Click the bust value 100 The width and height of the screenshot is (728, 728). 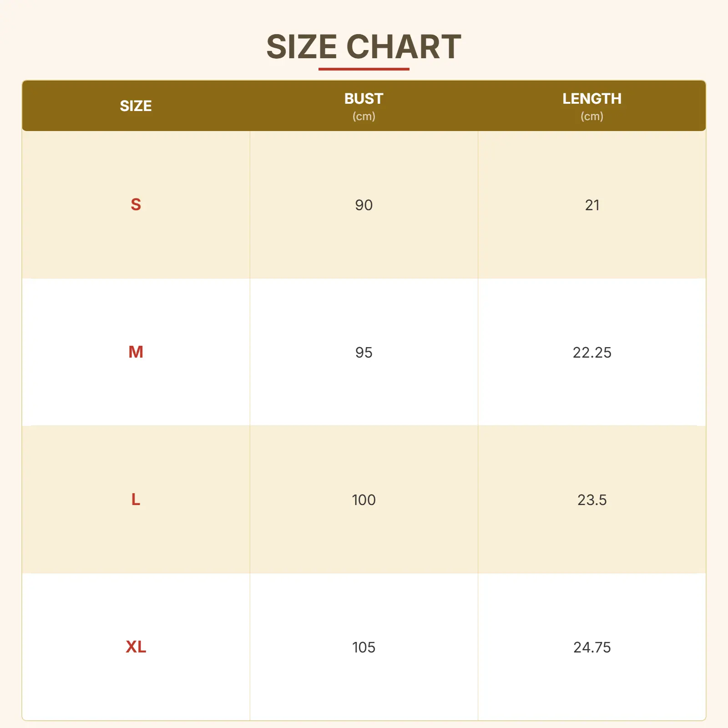364,500
